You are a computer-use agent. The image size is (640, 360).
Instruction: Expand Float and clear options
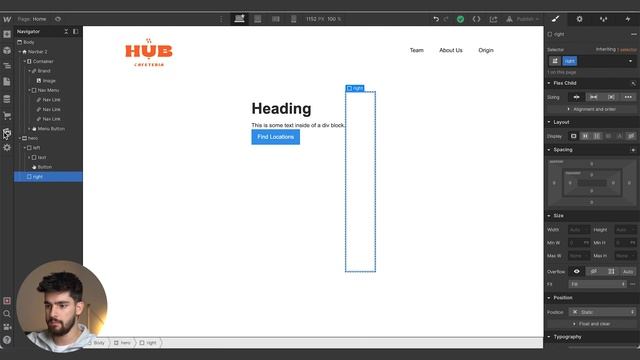click(x=591, y=324)
